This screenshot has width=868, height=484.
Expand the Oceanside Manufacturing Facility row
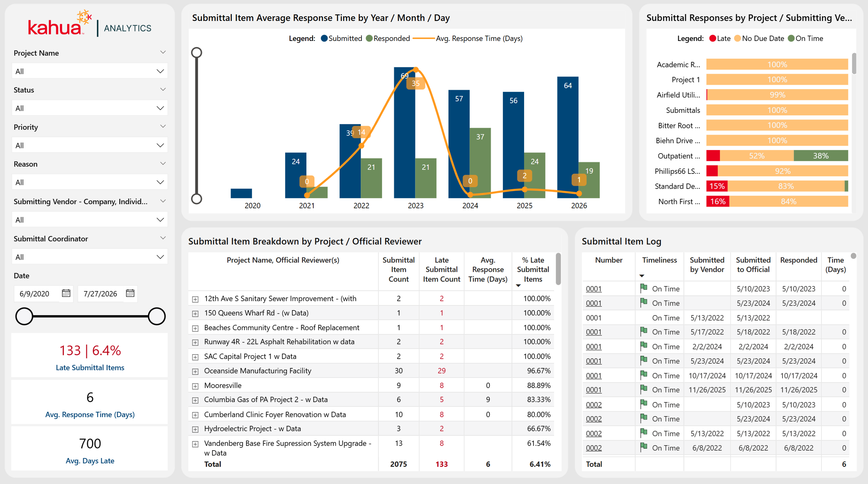pyautogui.click(x=195, y=371)
